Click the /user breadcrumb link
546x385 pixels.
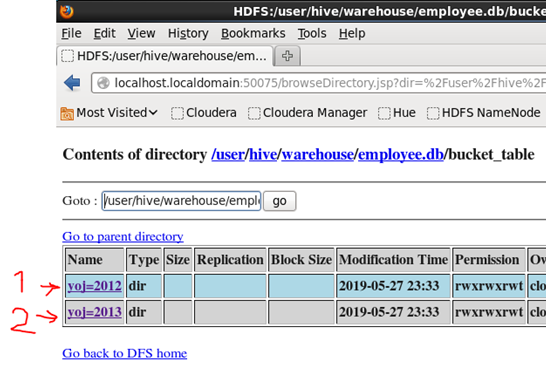228,155
